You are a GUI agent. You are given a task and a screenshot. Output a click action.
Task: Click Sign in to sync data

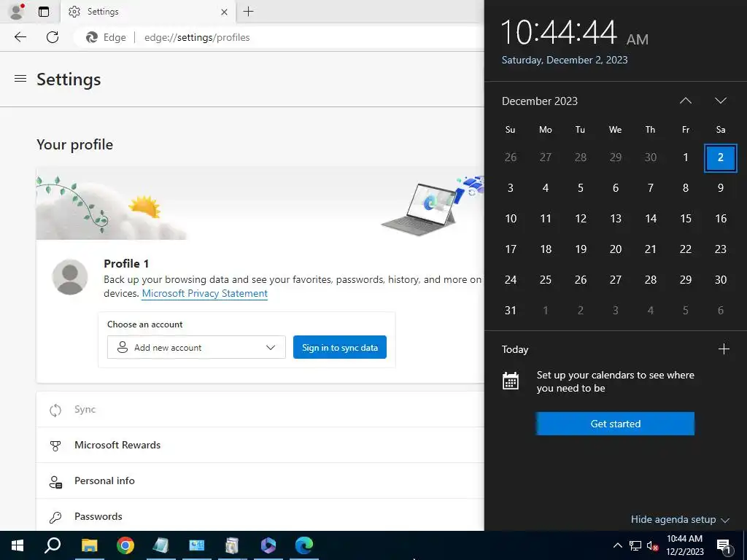(x=340, y=348)
